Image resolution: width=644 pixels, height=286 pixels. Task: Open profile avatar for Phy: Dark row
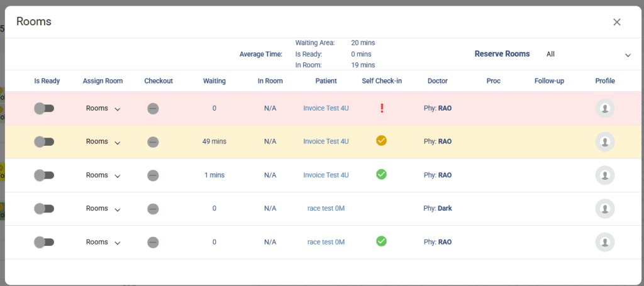(x=604, y=208)
